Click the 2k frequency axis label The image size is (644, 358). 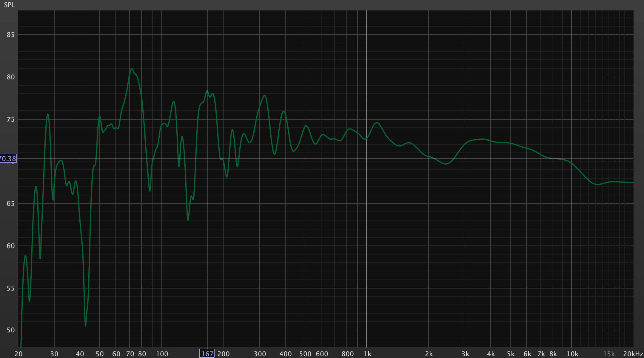tap(429, 354)
